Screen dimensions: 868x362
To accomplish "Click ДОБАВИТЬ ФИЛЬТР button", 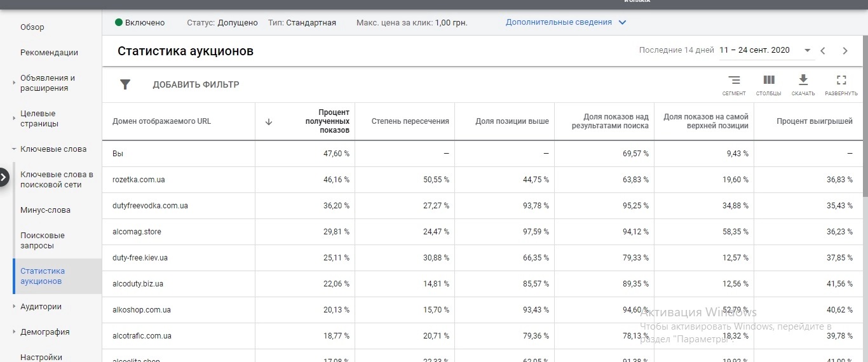I will coord(196,84).
